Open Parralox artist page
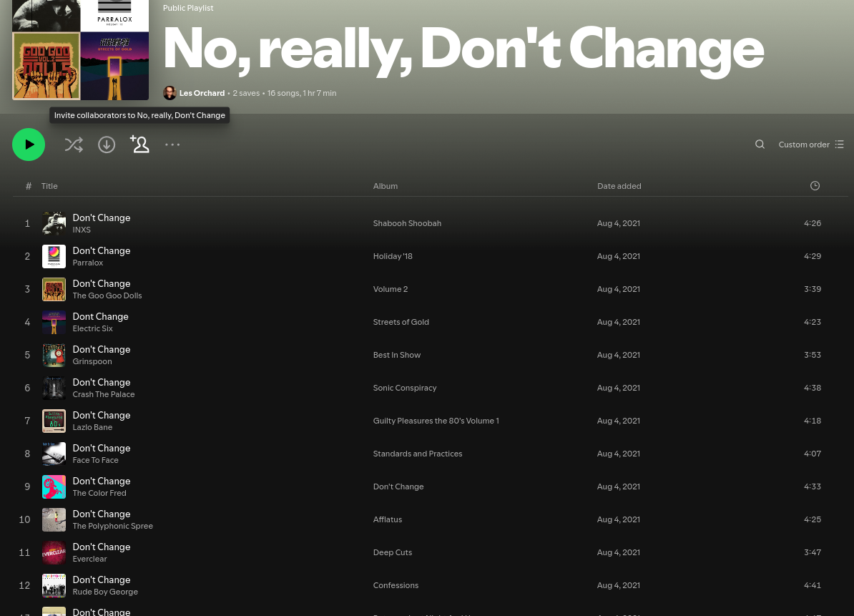854x616 pixels. pos(88,263)
